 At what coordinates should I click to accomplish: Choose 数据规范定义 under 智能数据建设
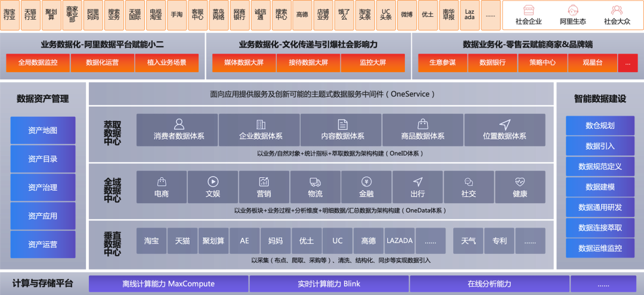pos(600,166)
